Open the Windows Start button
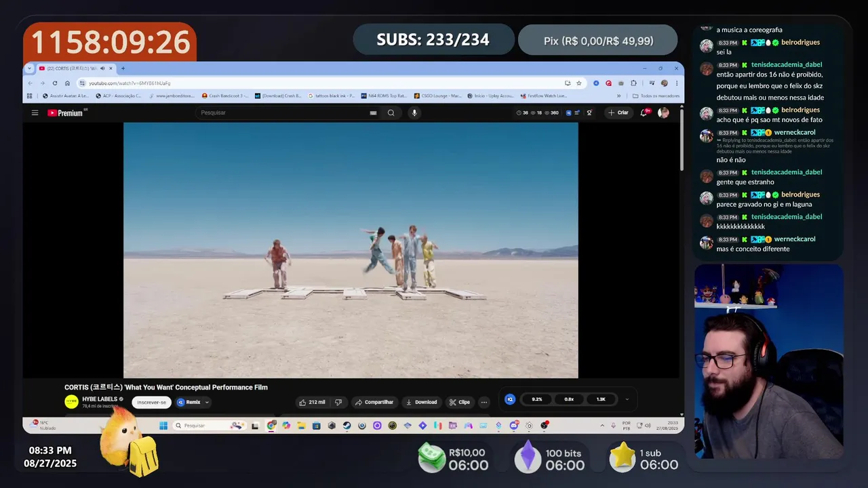868x488 pixels. (x=163, y=426)
